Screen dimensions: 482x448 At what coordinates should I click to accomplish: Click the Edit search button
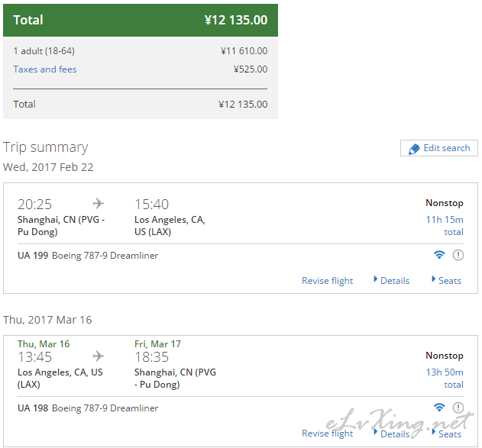(439, 148)
